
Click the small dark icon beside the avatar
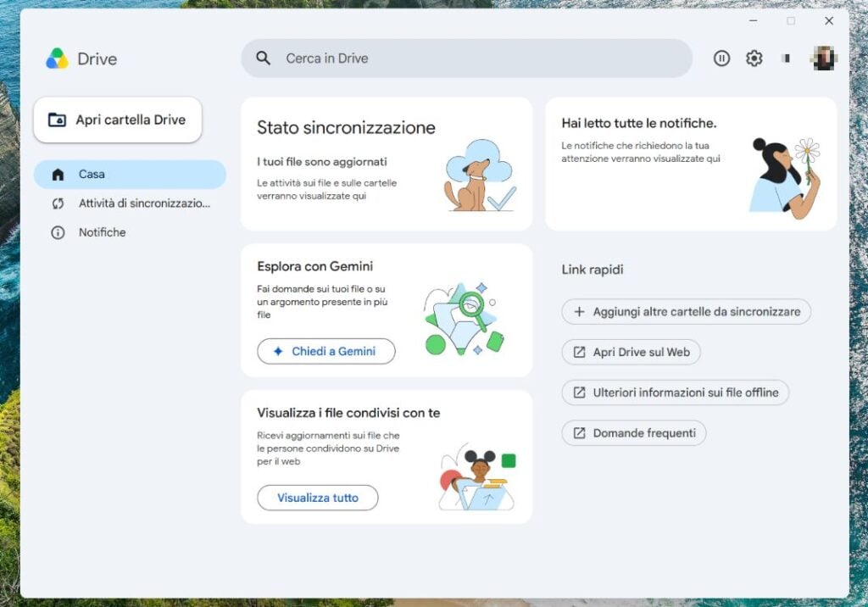coord(786,58)
